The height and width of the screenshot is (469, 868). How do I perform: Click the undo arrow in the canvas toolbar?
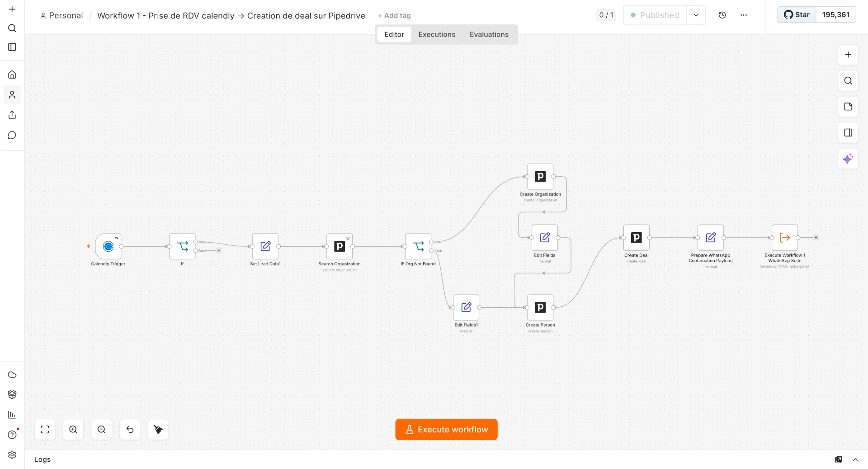point(130,429)
